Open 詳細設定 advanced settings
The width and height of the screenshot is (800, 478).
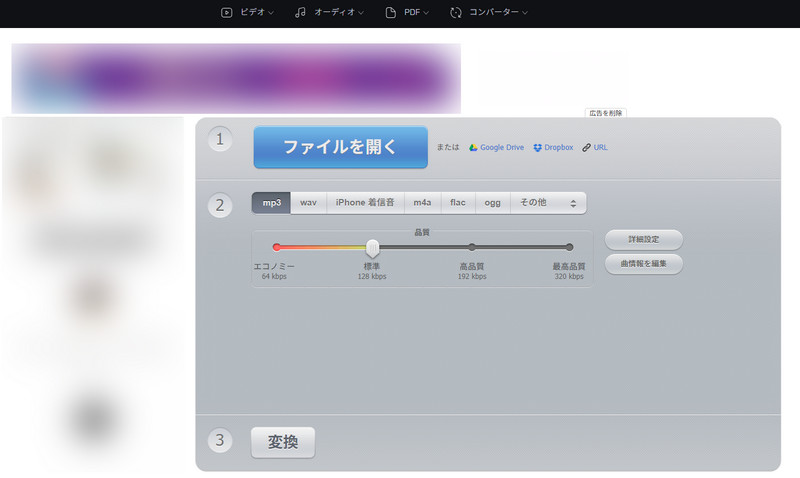[x=644, y=240]
